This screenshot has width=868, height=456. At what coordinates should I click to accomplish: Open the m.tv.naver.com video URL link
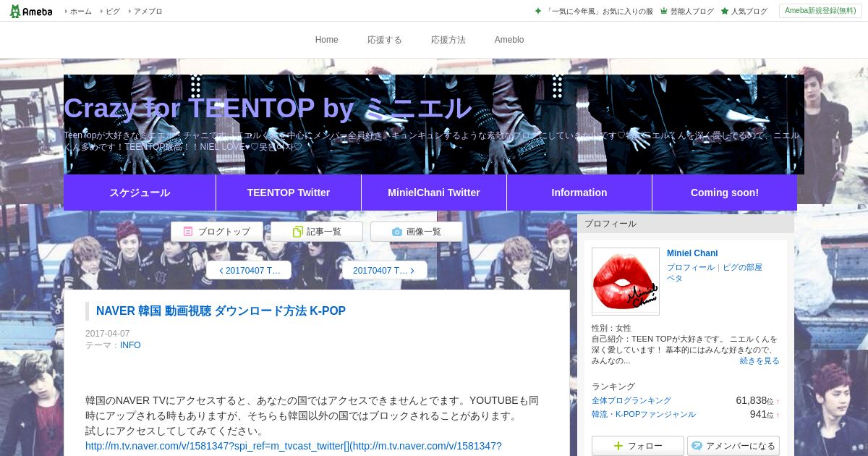point(294,446)
